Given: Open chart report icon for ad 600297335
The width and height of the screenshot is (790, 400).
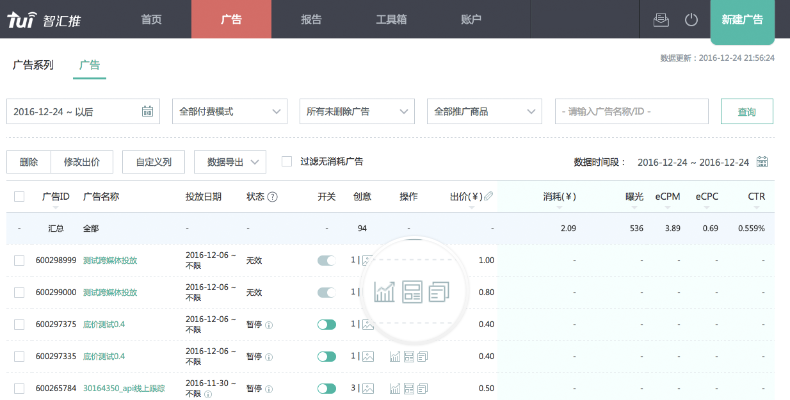Looking at the screenshot, I should pyautogui.click(x=395, y=357).
